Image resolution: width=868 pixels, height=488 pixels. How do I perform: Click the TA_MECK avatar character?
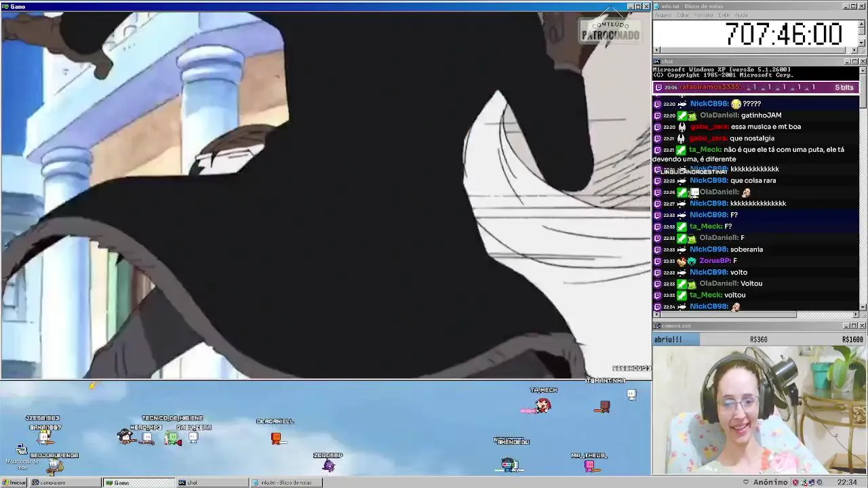[x=542, y=405]
